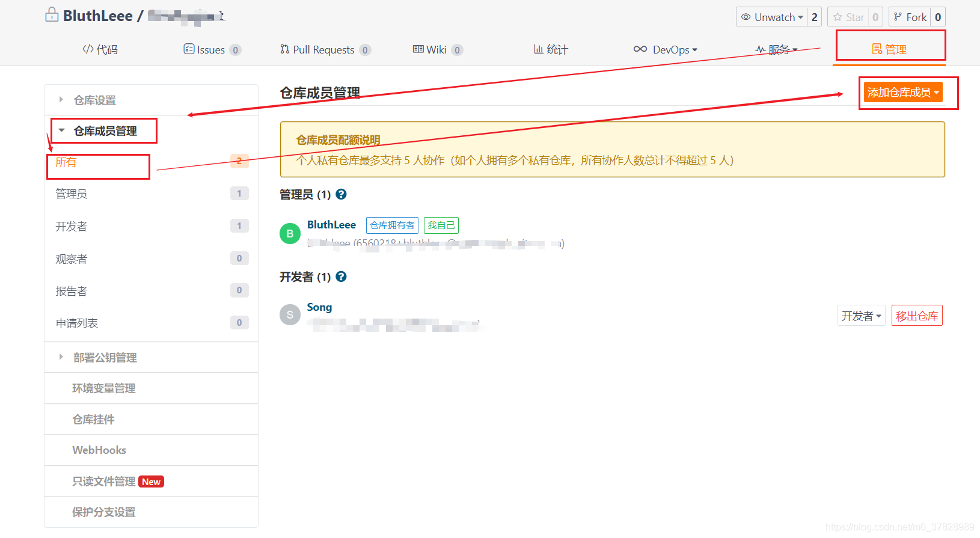Collapse the 仓库成员管理 section
Image resolution: width=980 pixels, height=538 pixels.
pyautogui.click(x=151, y=130)
